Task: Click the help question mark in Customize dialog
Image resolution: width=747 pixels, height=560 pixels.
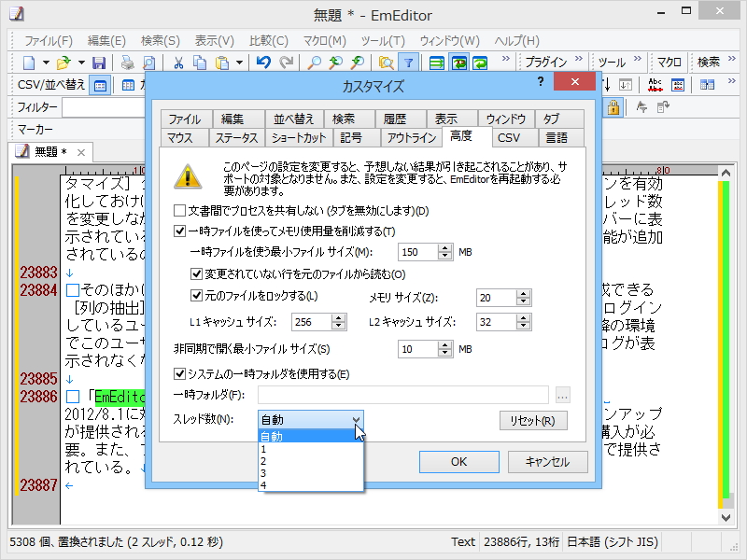Action: (541, 81)
